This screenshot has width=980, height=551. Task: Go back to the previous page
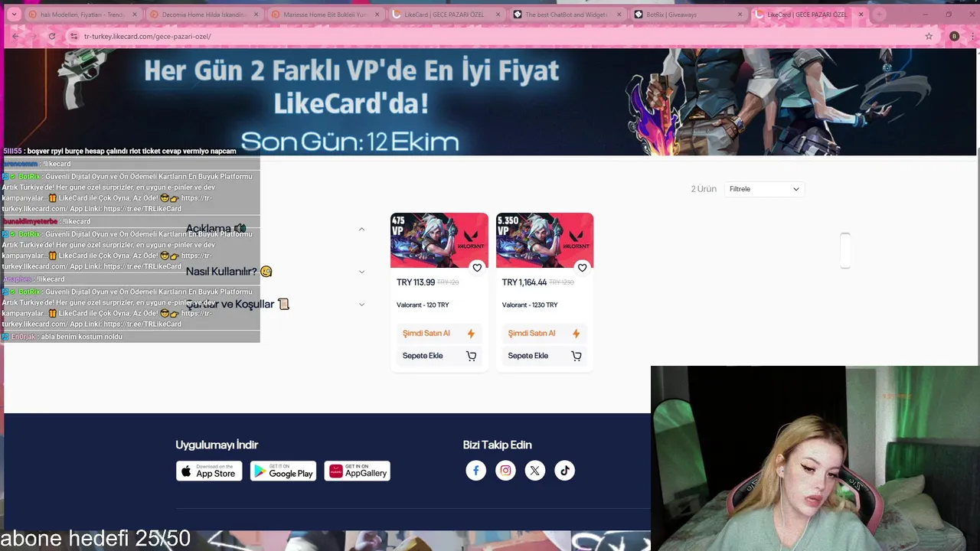[15, 36]
